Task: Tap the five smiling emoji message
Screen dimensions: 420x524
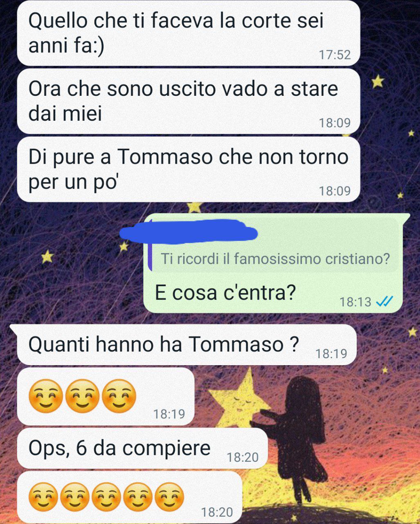Action: (130, 497)
